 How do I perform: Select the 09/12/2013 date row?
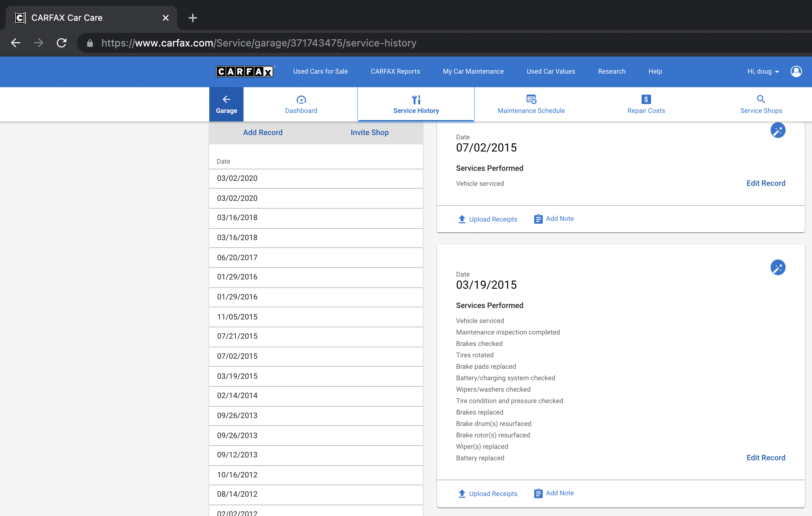316,455
